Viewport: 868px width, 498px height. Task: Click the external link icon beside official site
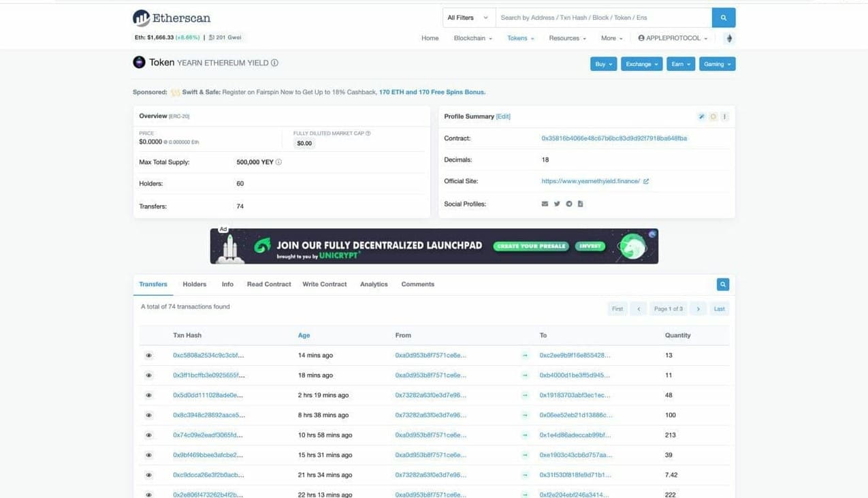pos(646,181)
